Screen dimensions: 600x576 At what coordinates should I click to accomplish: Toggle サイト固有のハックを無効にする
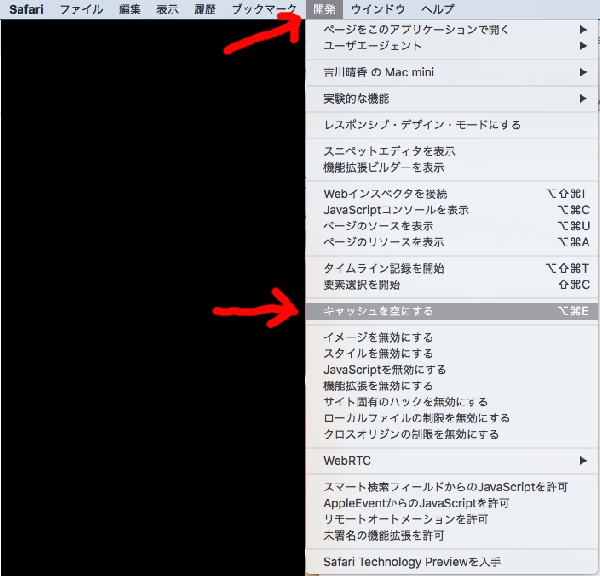[x=452, y=402]
